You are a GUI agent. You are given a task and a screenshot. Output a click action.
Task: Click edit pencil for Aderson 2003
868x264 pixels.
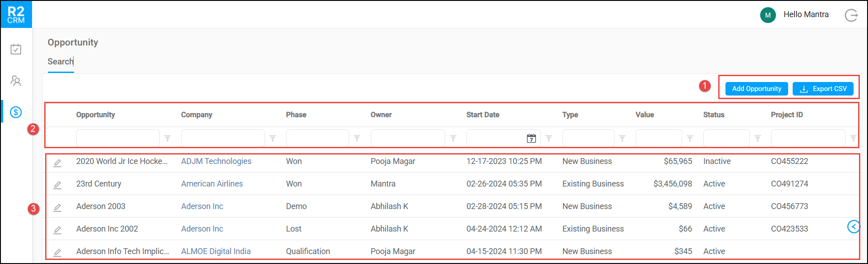click(x=57, y=207)
